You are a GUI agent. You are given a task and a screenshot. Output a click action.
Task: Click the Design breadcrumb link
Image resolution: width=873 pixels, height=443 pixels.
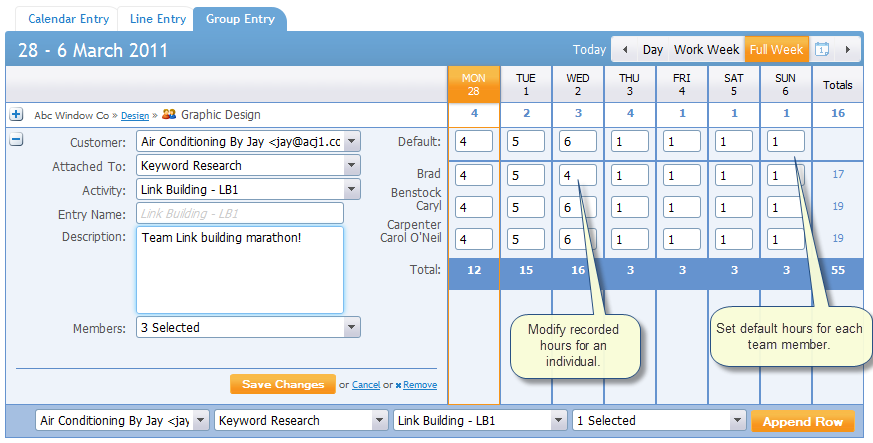click(135, 115)
